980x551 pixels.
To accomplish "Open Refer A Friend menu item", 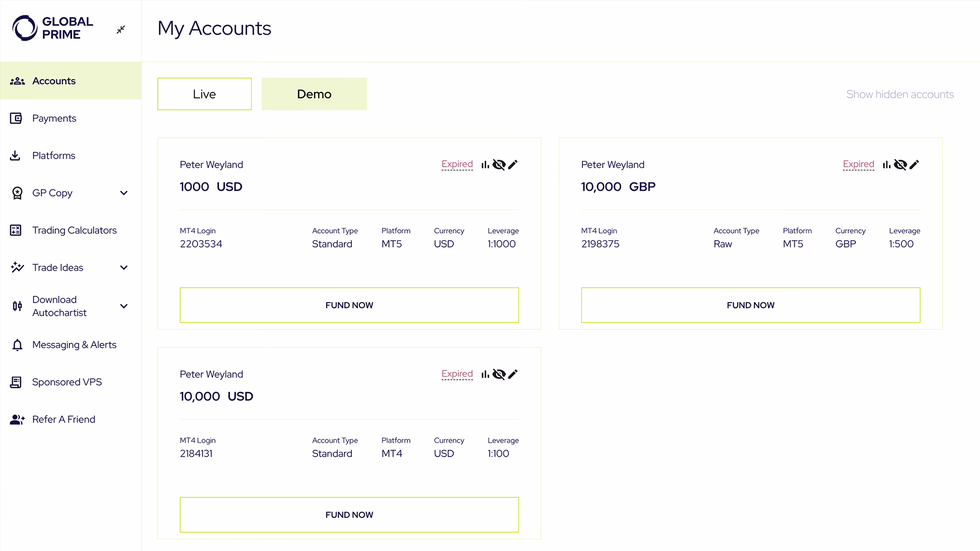I will pyautogui.click(x=70, y=419).
